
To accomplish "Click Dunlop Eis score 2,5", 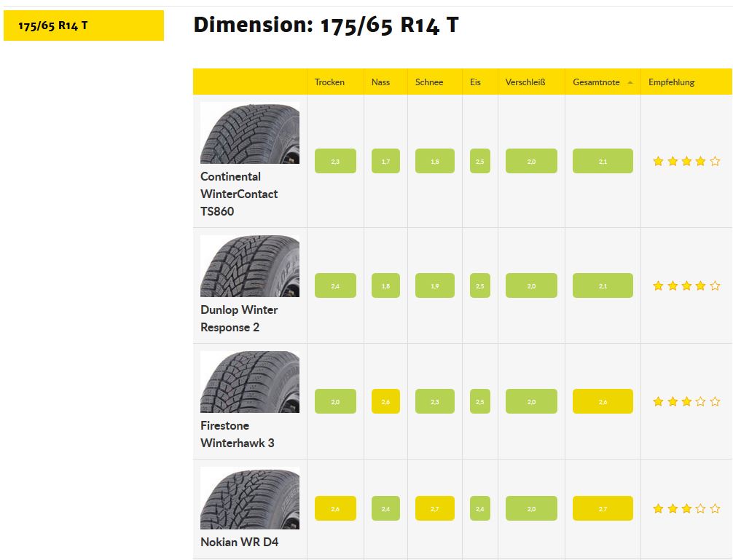I will [480, 285].
